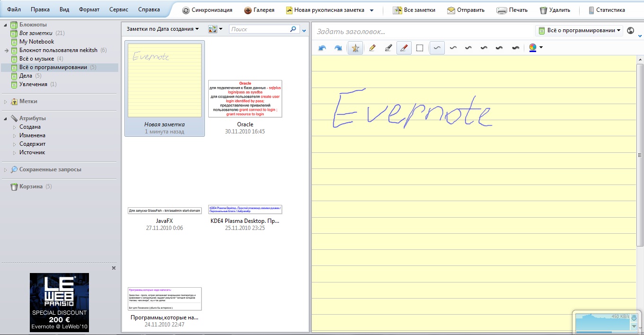Choose the thickest stroke width
Screen dimensions: 644x335
point(516,48)
